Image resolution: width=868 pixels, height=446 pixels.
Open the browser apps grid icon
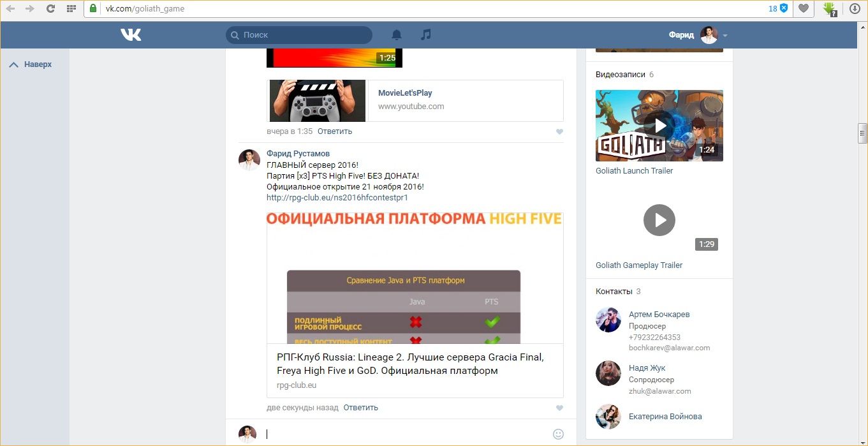[71, 9]
